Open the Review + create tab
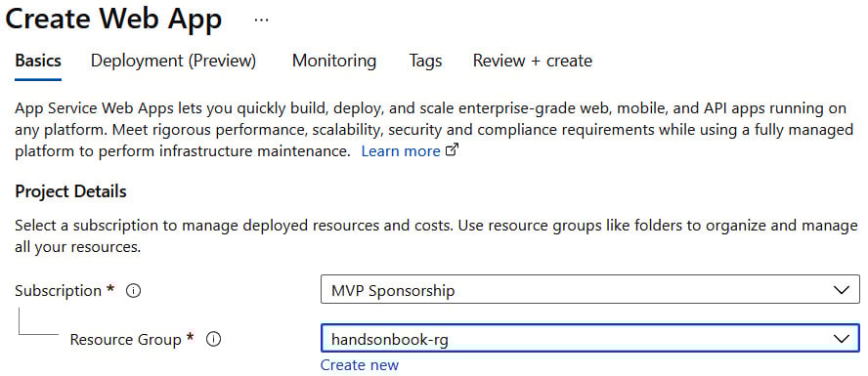 click(x=533, y=61)
